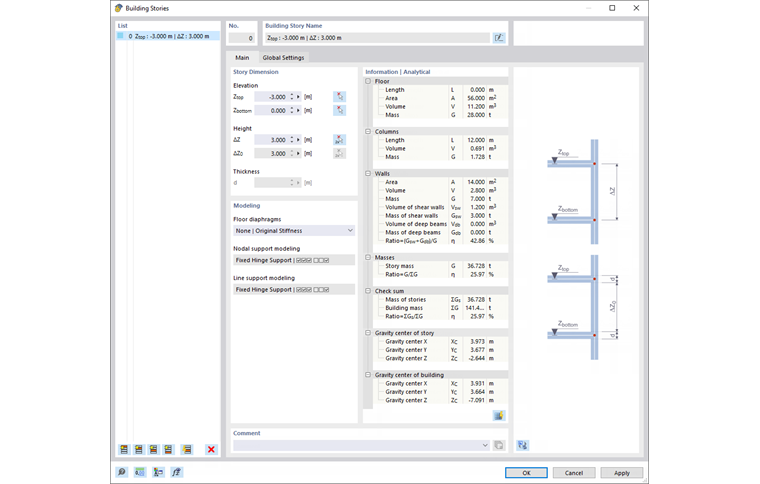Open the units and decimals icon

point(140,472)
